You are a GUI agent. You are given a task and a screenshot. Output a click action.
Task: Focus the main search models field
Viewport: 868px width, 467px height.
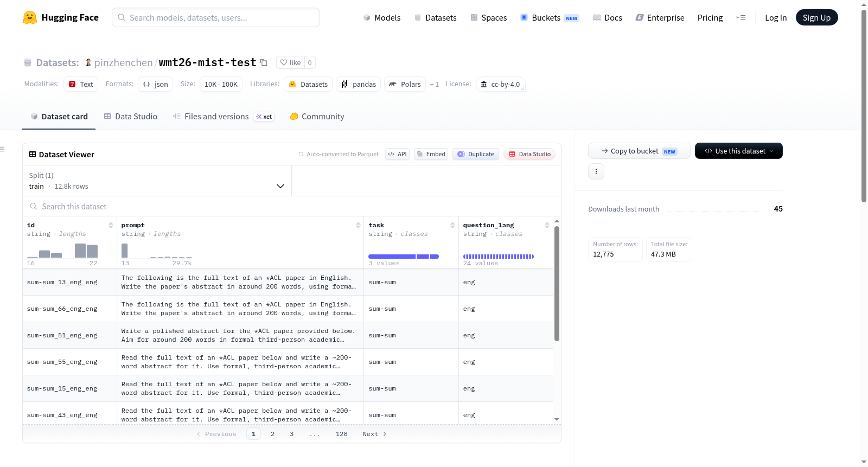216,17
